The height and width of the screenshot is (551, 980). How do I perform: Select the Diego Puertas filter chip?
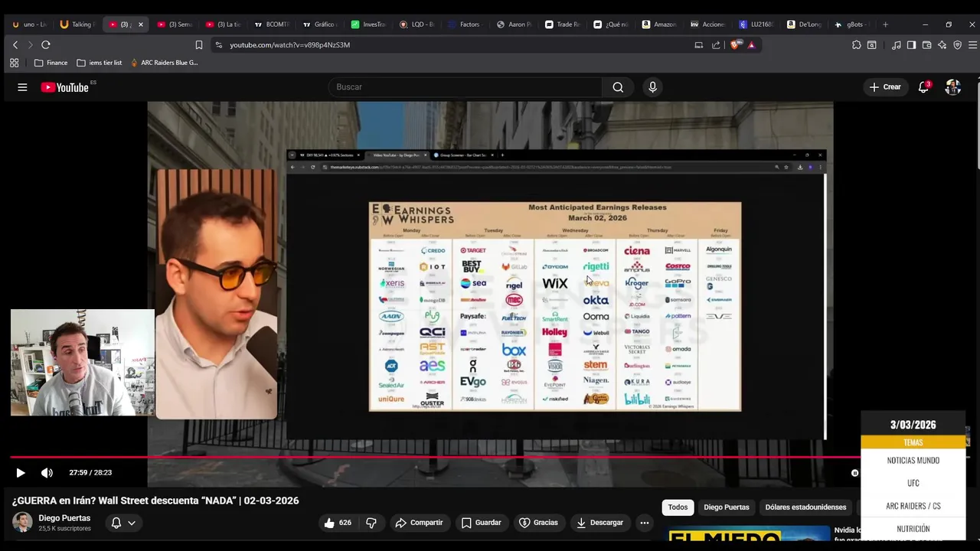tap(727, 507)
